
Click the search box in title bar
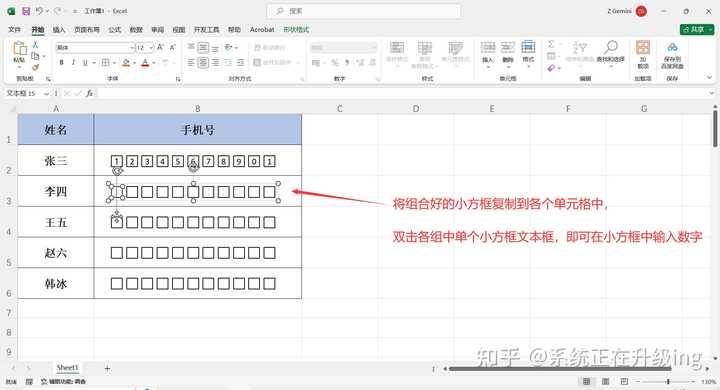point(364,11)
